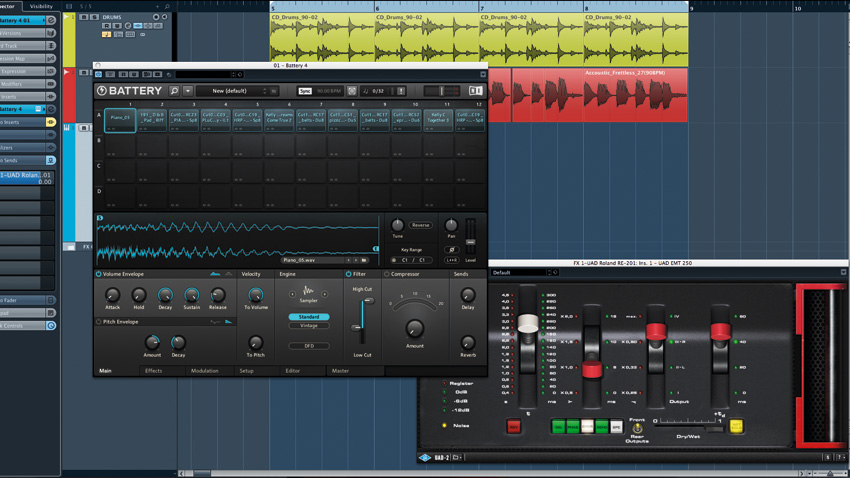Click bar 7 on the timeline ruler
This screenshot has height=478, width=850.
click(x=481, y=8)
